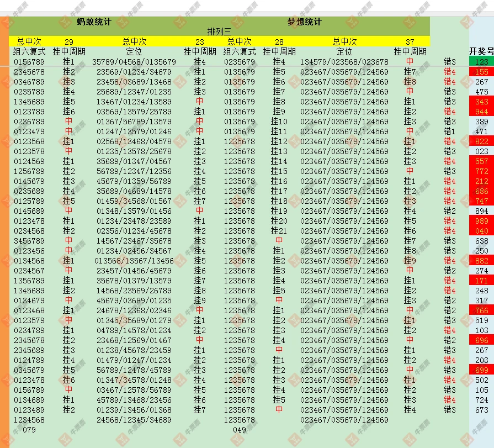Click cell 45679/03689/01235

[x=134, y=301]
